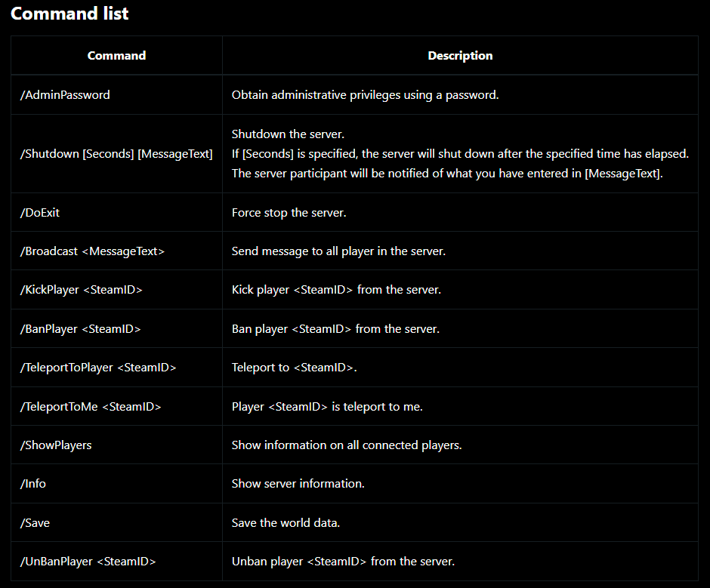Select the /ShowPlayers command text
This screenshot has height=588, width=710.
click(56, 445)
